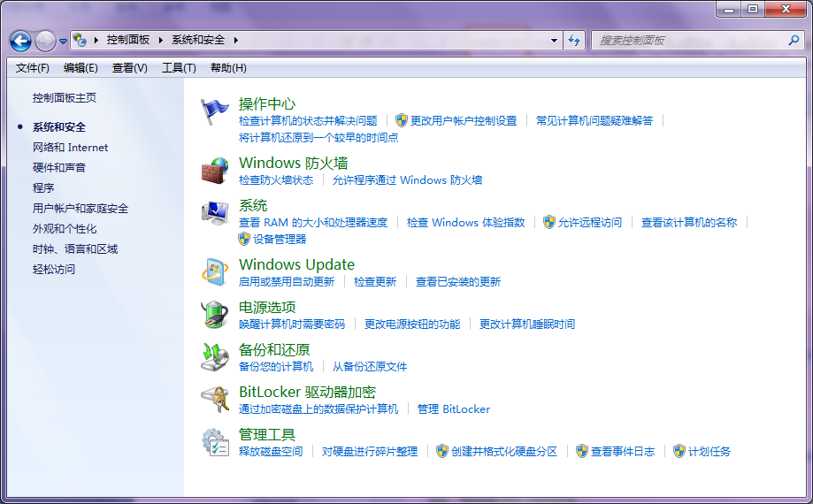Open the 管理工具 gear checklist icon
This screenshot has height=504, width=813.
click(215, 442)
